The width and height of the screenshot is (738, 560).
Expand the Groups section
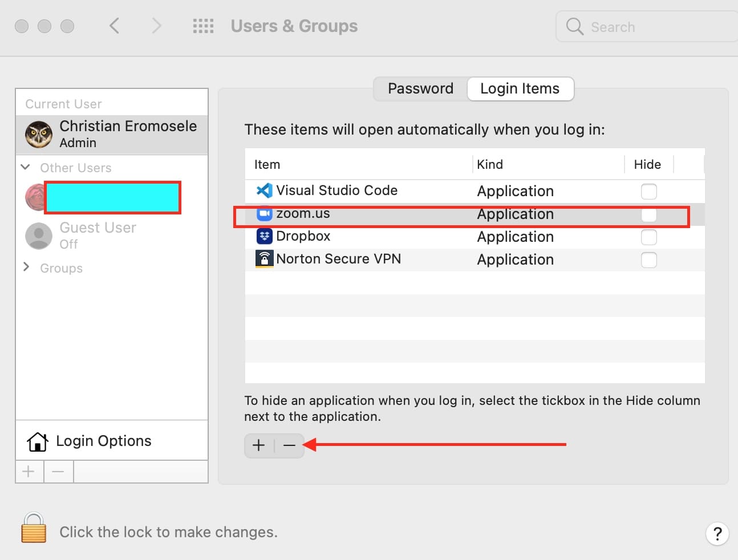[26, 267]
